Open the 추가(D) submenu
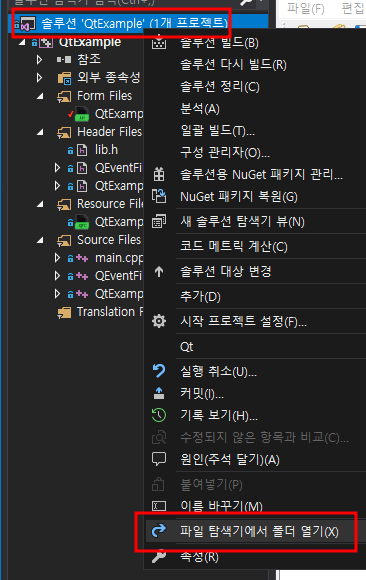This screenshot has width=366, height=580. pos(200,296)
